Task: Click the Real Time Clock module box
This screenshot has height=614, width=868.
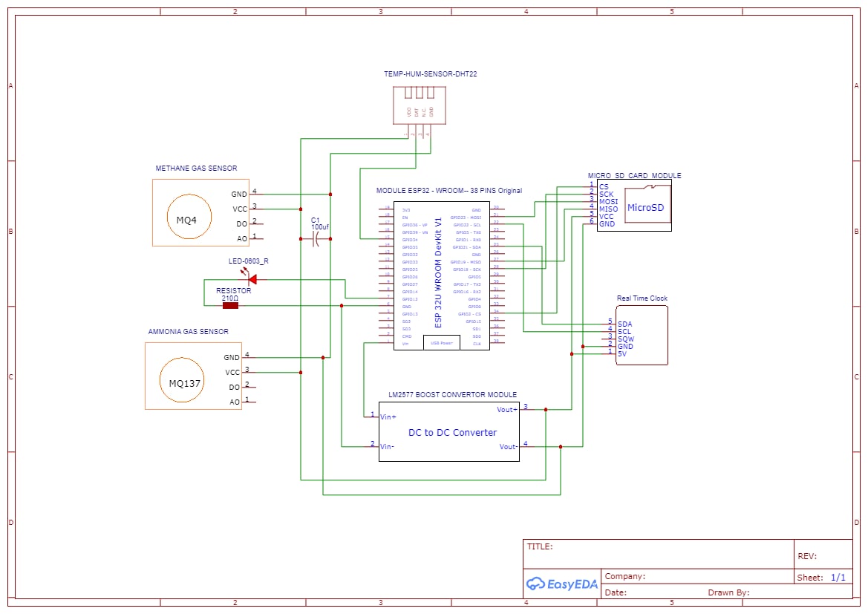Action: 642,336
